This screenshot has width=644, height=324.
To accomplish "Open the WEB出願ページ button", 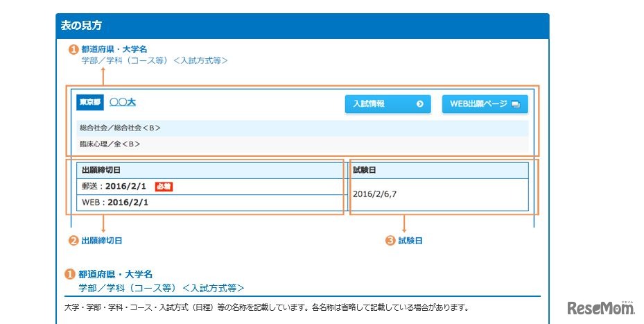I will (x=485, y=104).
